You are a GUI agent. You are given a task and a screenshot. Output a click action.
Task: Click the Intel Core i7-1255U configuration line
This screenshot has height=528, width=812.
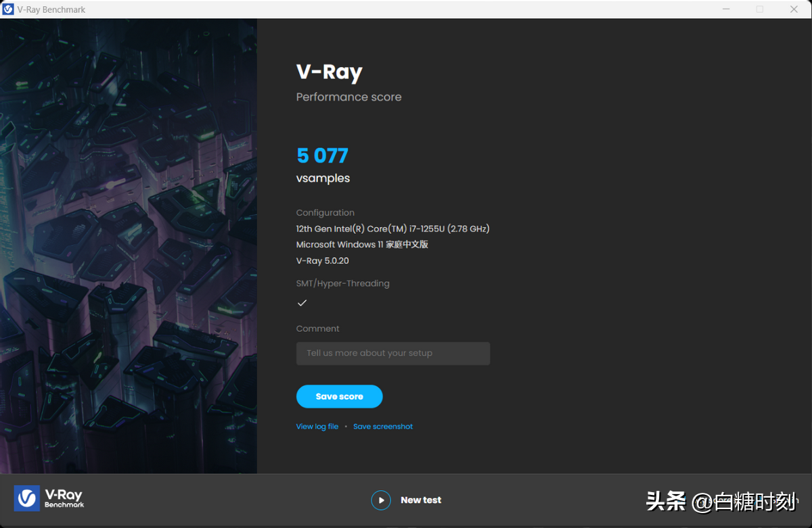[x=393, y=229]
